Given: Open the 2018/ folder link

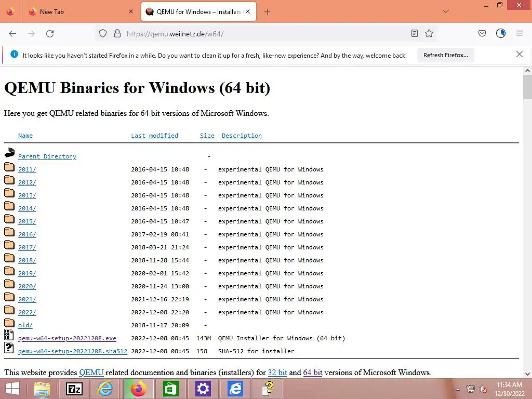Looking at the screenshot, I should point(27,260).
